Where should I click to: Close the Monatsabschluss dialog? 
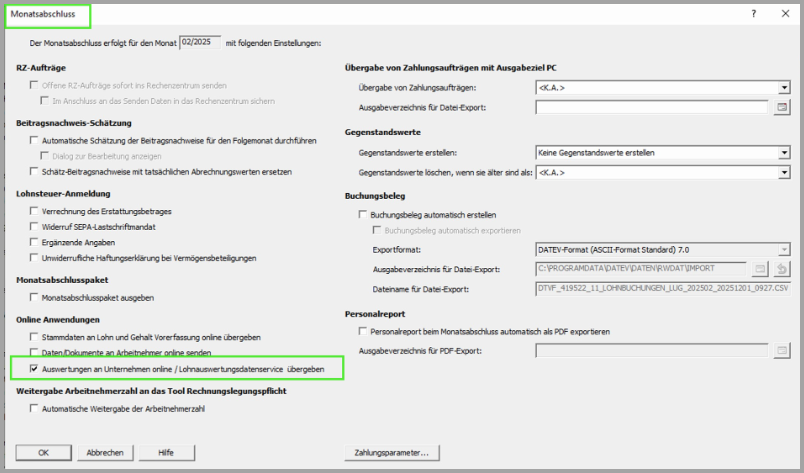point(784,15)
